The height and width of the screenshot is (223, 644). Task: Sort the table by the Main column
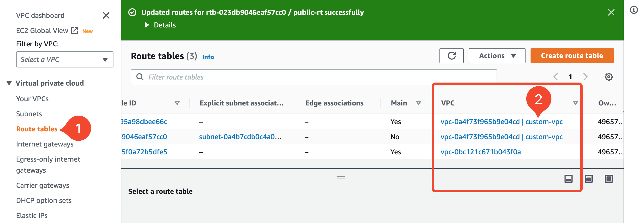coord(418,103)
